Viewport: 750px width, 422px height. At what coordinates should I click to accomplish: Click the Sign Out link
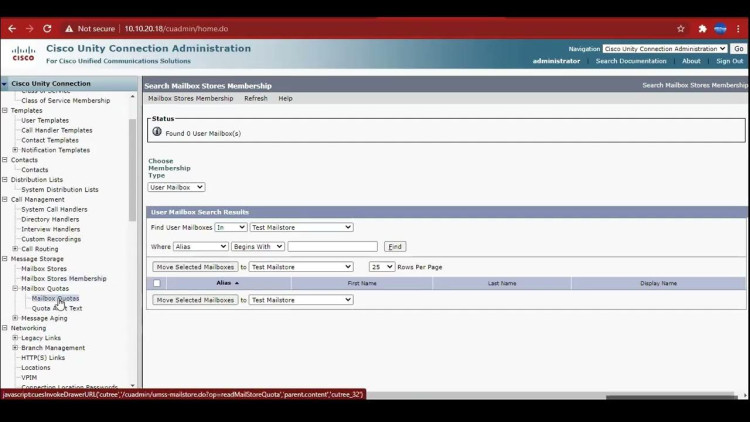pos(729,61)
